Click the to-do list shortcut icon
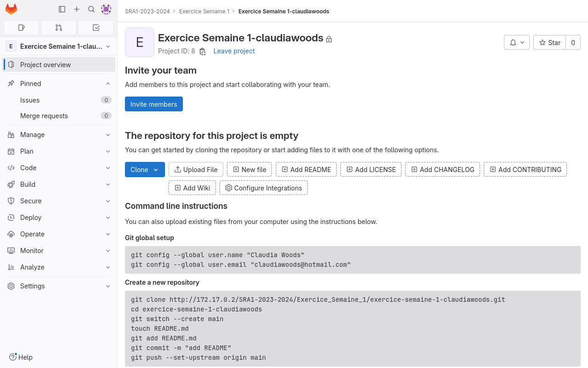This screenshot has height=368, width=588. [96, 28]
